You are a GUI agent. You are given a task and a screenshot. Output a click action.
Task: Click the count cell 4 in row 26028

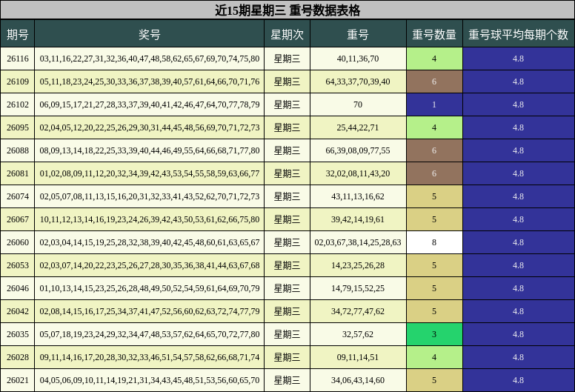(x=434, y=357)
